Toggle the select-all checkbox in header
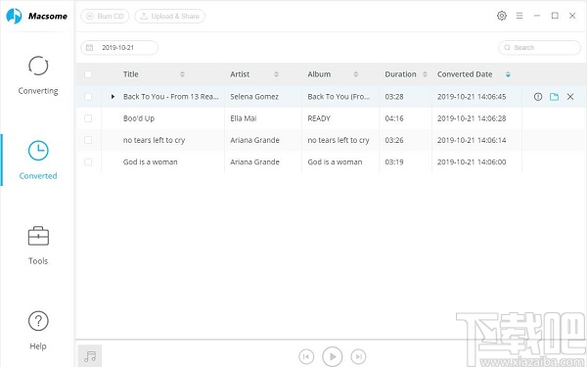Image resolution: width=588 pixels, height=367 pixels. [x=88, y=74]
